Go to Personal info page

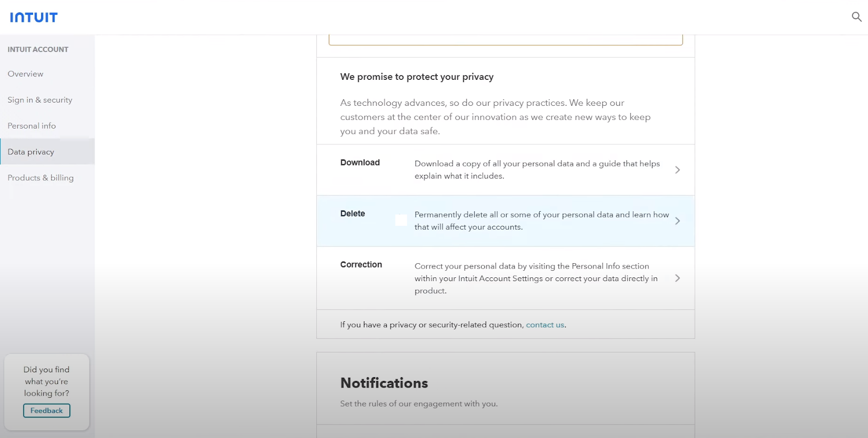click(x=31, y=126)
